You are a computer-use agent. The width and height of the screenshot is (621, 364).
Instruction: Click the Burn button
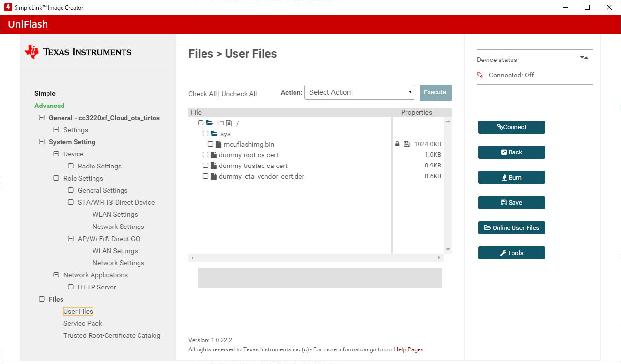point(512,177)
